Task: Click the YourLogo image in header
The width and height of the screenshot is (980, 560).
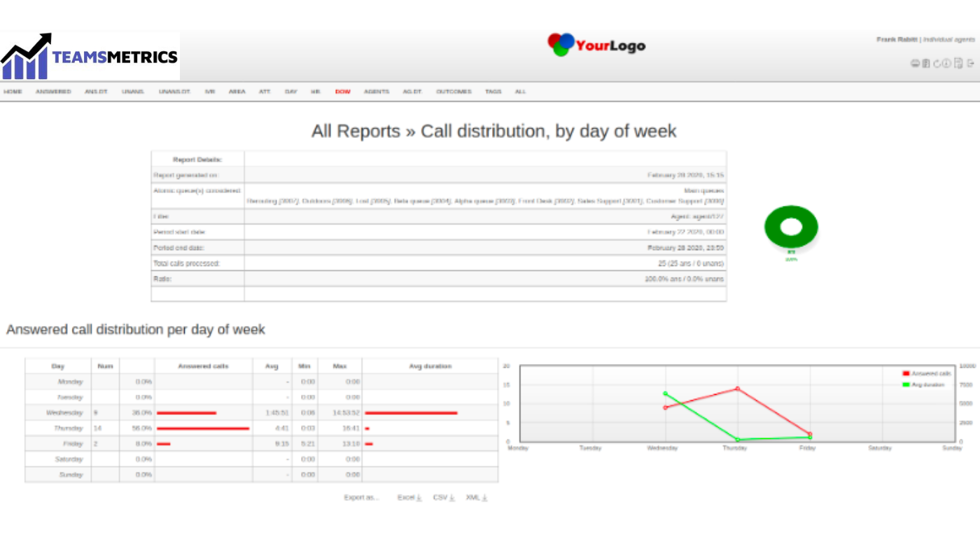Action: (596, 45)
